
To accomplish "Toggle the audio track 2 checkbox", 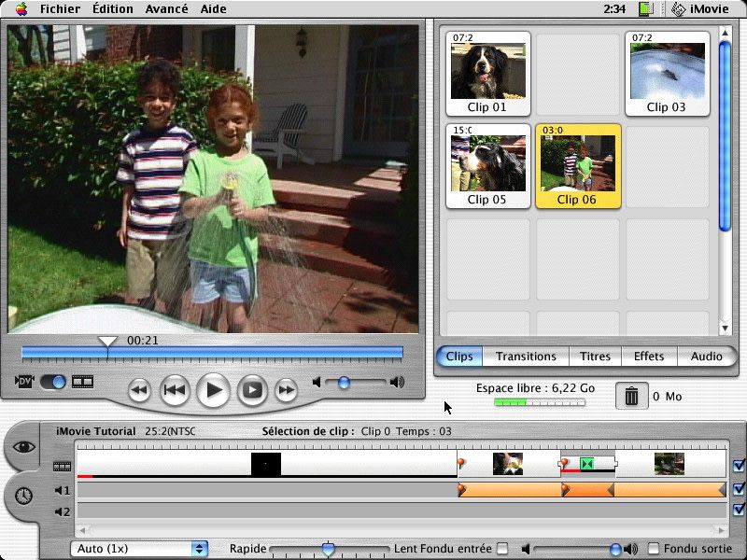I will click(739, 510).
